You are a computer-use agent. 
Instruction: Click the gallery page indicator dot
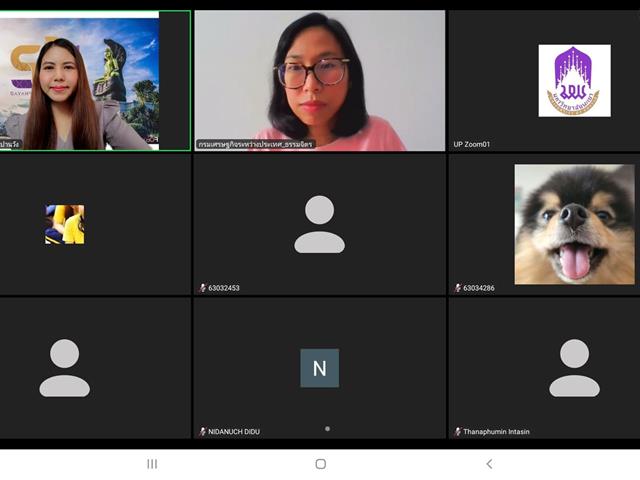click(x=327, y=429)
